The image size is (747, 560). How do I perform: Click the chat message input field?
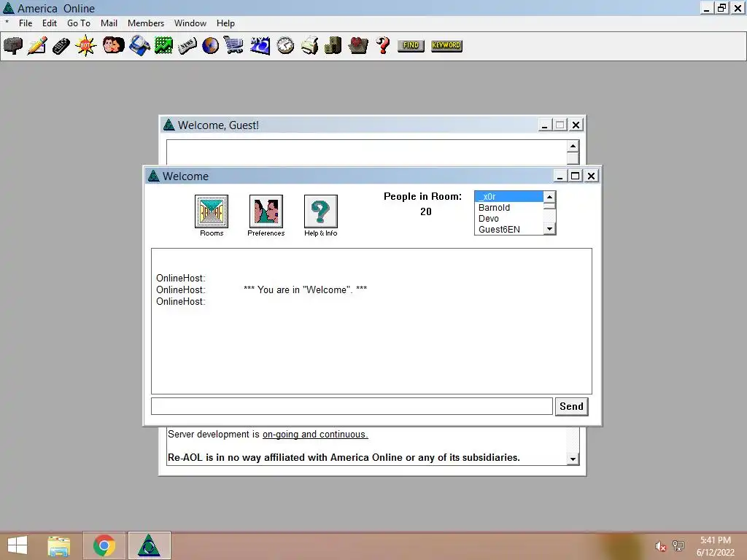click(352, 407)
